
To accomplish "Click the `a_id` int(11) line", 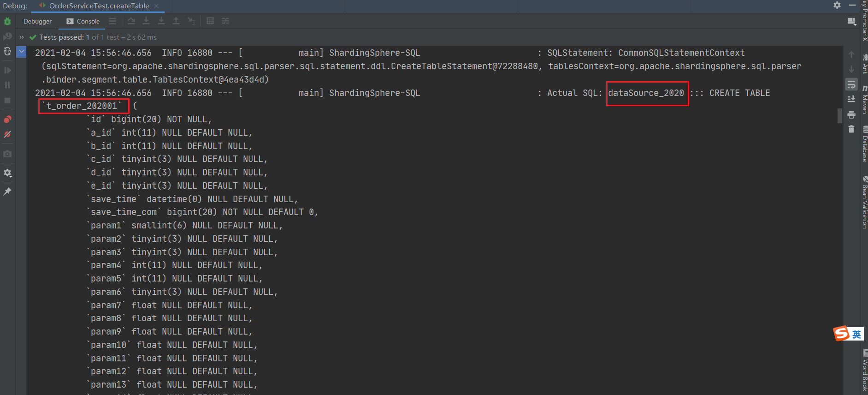I will tap(170, 133).
